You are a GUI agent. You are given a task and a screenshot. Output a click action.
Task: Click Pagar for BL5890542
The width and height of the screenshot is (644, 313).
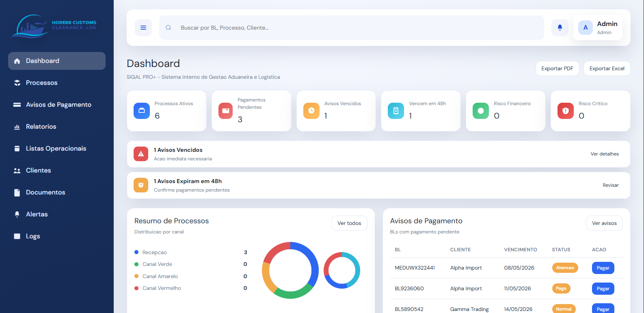click(603, 309)
